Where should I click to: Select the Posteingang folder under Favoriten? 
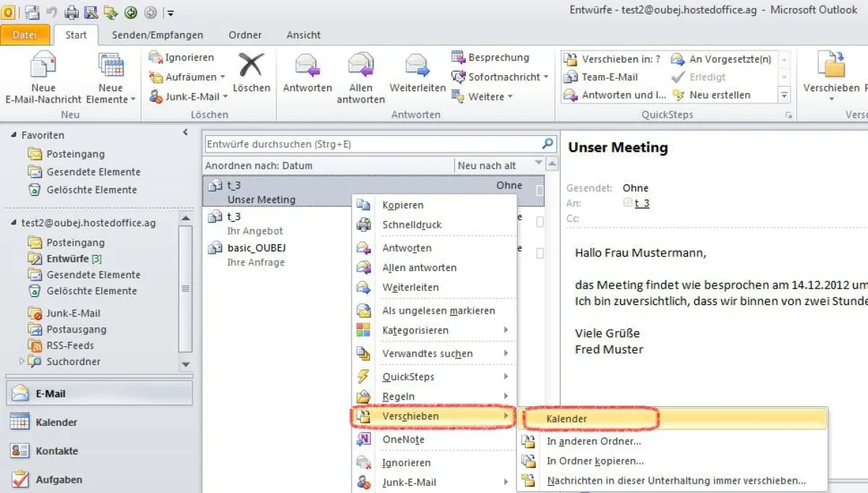click(75, 154)
